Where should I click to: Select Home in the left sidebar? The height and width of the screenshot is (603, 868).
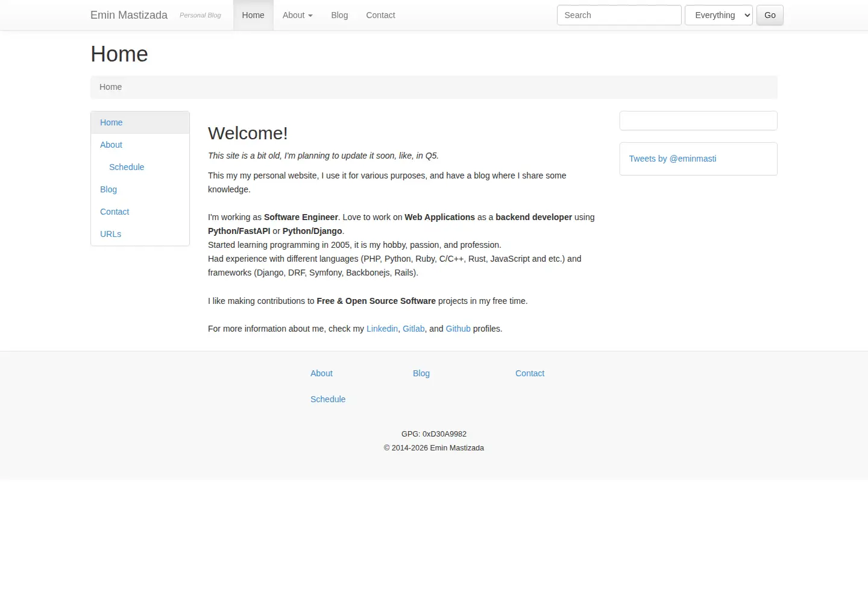point(140,122)
